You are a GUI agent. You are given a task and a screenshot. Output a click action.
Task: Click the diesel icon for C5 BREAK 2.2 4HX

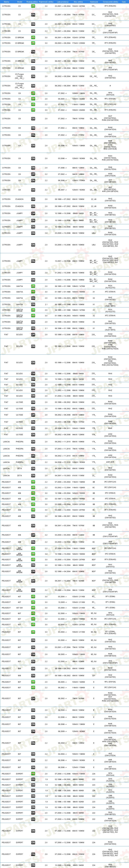tap(33, 68)
